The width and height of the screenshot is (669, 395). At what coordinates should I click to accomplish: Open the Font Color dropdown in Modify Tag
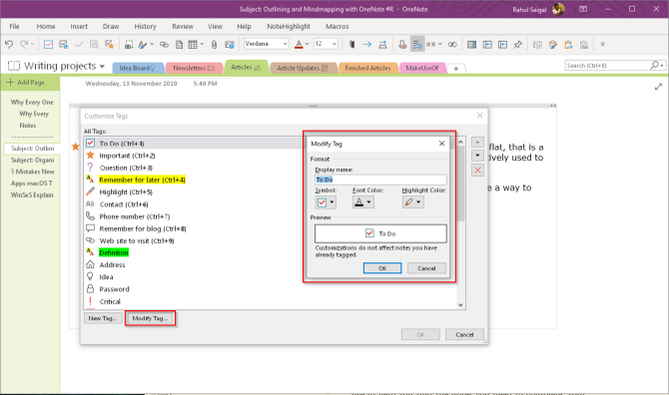369,202
